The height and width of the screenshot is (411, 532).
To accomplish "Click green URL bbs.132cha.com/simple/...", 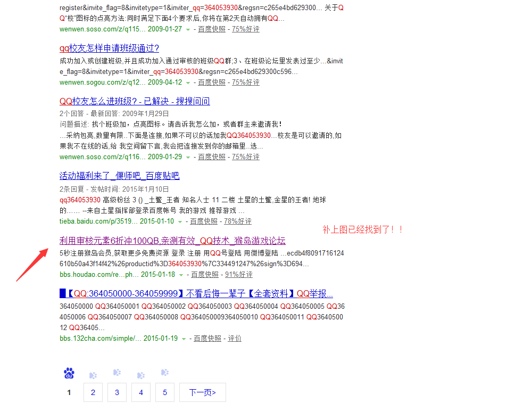I will coord(101,339).
